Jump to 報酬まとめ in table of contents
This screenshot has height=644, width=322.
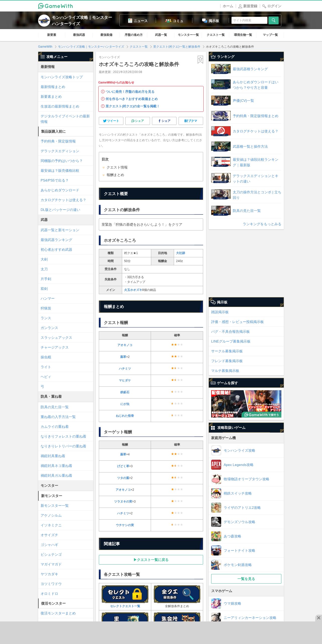[x=115, y=175]
